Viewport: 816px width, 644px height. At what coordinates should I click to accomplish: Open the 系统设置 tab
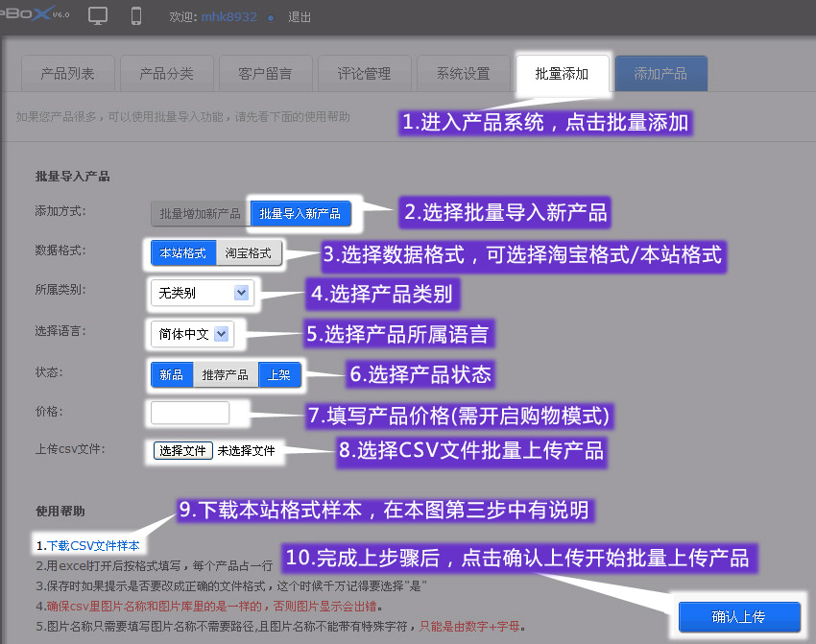(463, 74)
